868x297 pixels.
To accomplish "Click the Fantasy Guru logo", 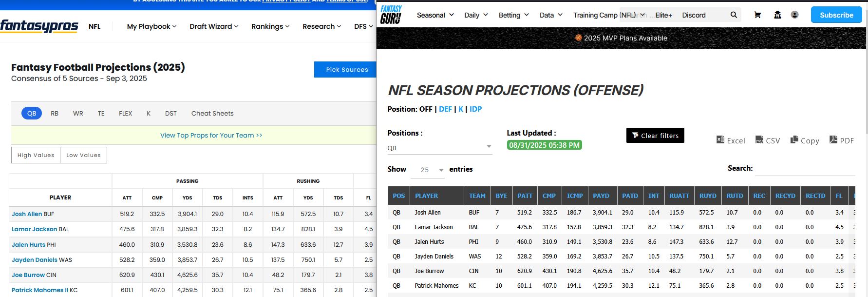I will tap(391, 15).
